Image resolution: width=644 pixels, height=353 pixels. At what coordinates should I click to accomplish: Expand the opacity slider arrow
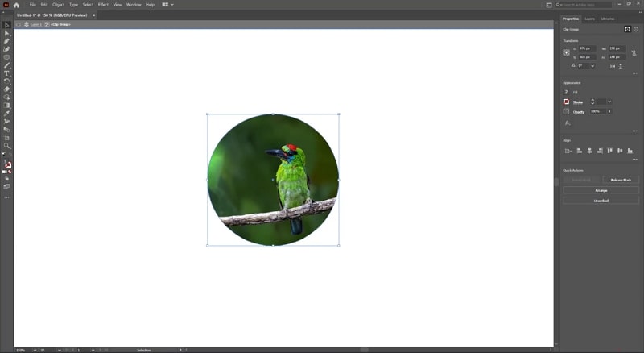pos(609,111)
